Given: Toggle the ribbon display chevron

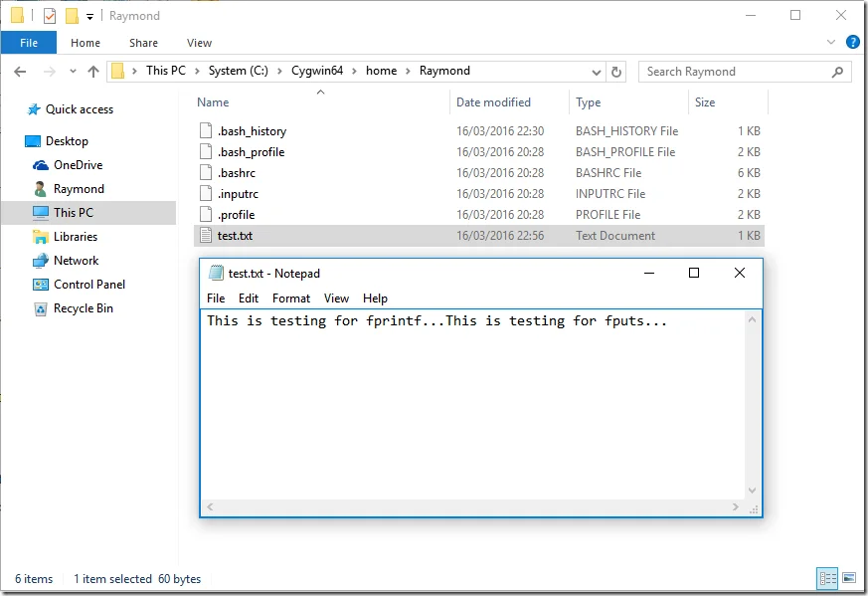Looking at the screenshot, I should pyautogui.click(x=831, y=43).
